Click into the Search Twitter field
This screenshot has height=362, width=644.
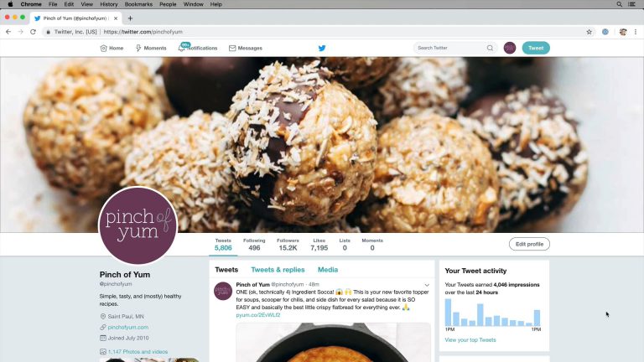tap(449, 48)
